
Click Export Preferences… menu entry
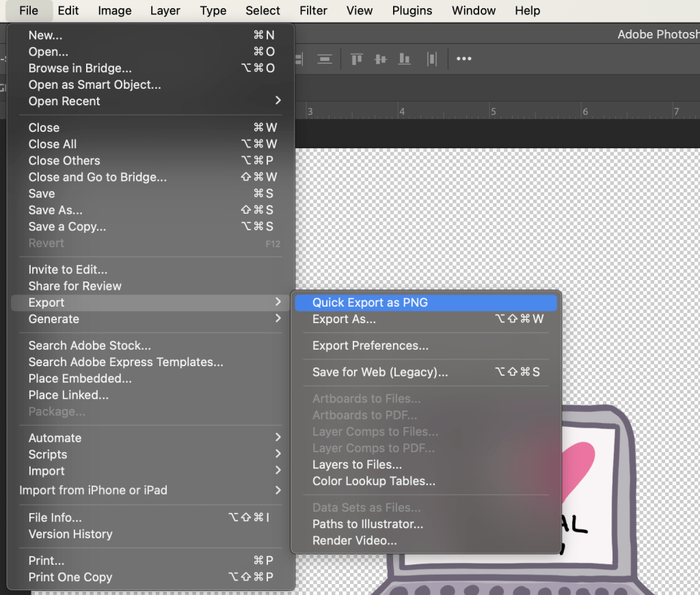point(371,346)
